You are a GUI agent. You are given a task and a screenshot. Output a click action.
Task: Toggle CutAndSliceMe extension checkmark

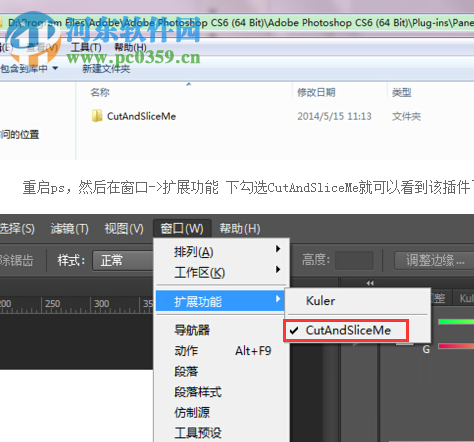pyautogui.click(x=346, y=330)
